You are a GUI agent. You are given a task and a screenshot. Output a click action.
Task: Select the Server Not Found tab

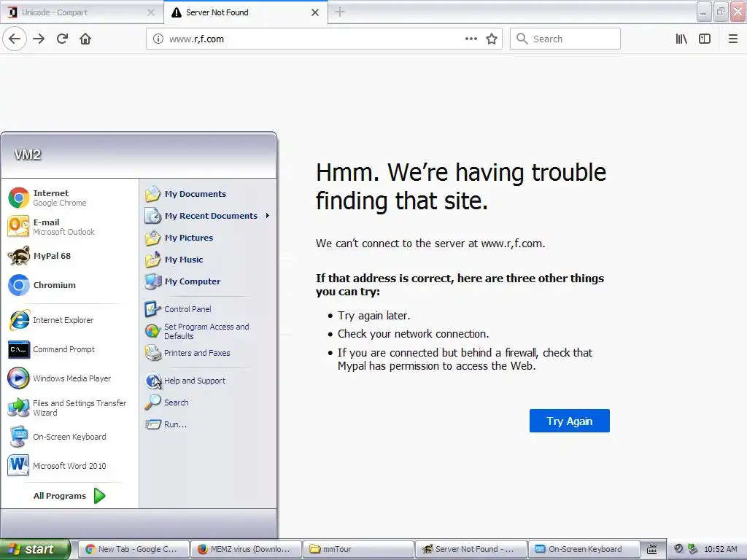pyautogui.click(x=245, y=12)
